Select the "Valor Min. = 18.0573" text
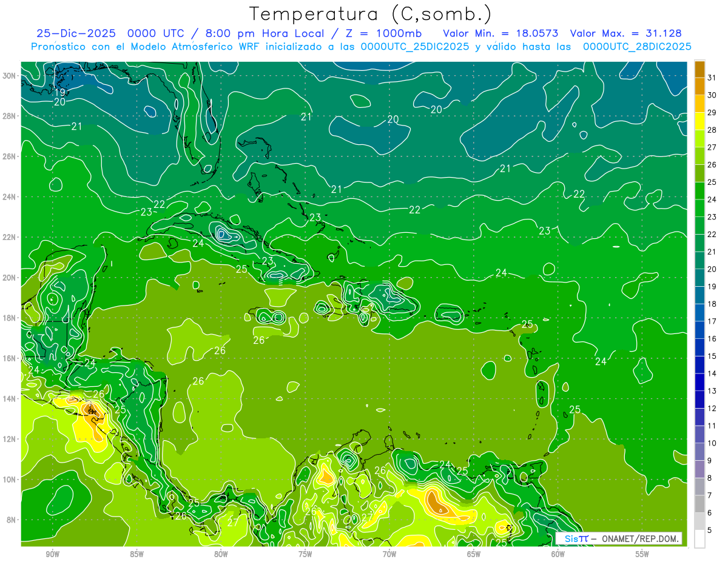The height and width of the screenshot is (562, 728). 501,34
